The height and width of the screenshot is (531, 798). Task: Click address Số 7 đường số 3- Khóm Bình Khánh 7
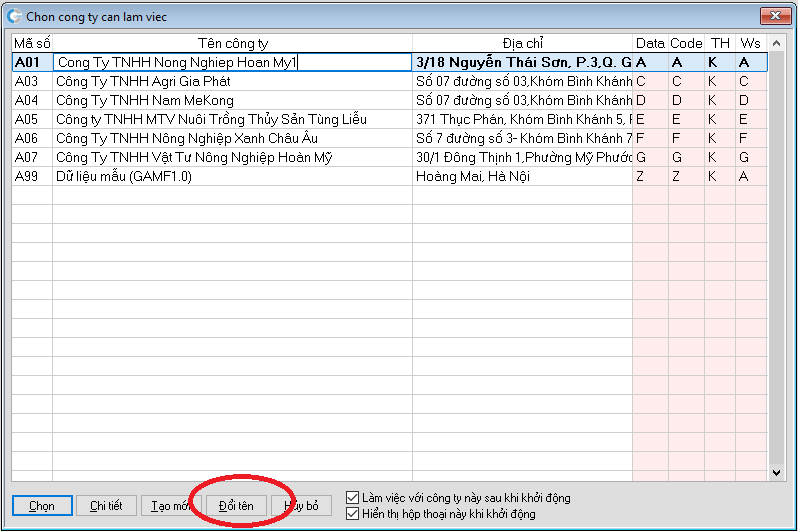point(523,138)
